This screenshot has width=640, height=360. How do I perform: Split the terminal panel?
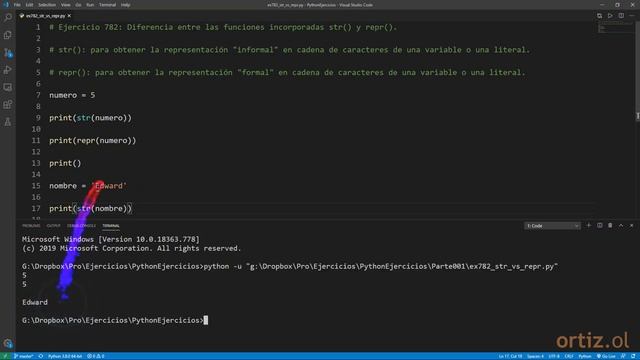coord(600,225)
